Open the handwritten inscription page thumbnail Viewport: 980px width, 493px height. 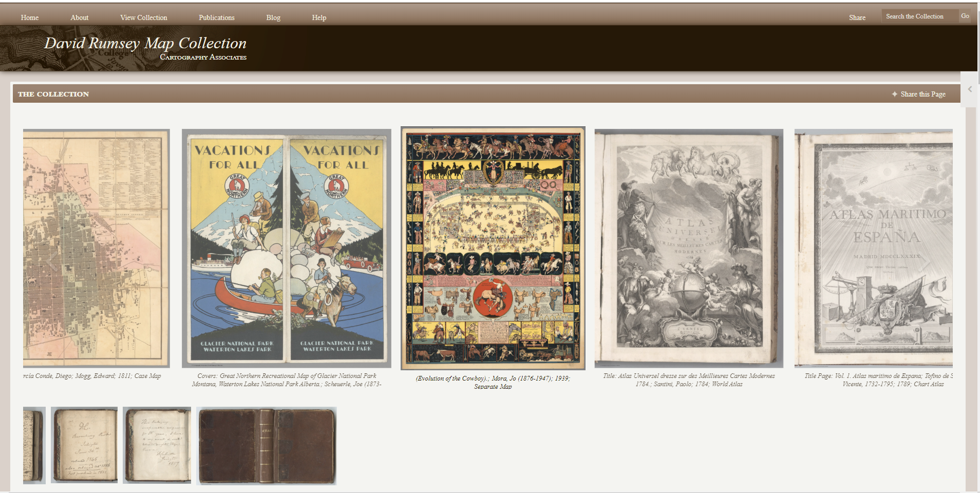pos(157,445)
